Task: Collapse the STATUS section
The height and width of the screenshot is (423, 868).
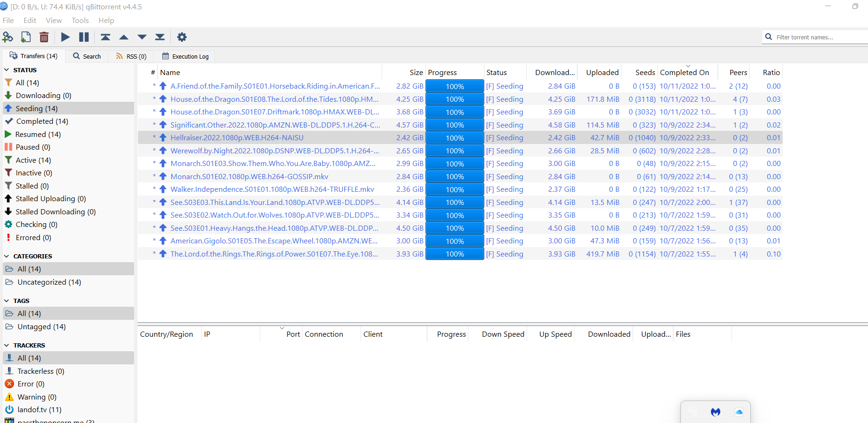Action: point(7,70)
